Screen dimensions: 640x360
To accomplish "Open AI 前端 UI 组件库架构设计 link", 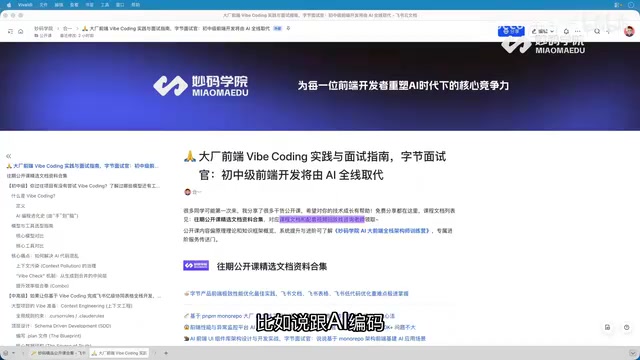I will [x=308, y=338].
